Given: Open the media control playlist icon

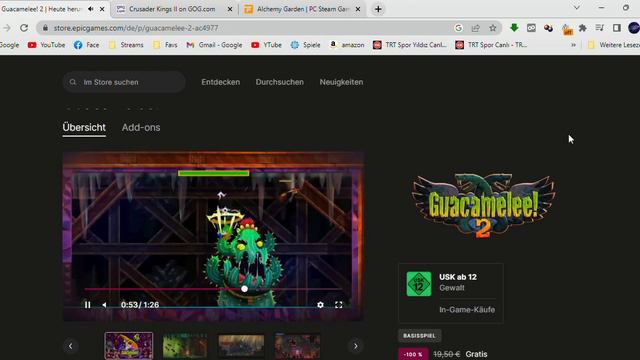Looking at the screenshot, I should click(600, 28).
